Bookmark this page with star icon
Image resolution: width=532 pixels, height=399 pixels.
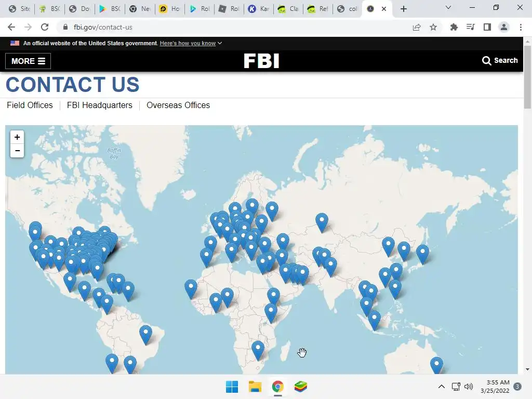[x=433, y=27]
